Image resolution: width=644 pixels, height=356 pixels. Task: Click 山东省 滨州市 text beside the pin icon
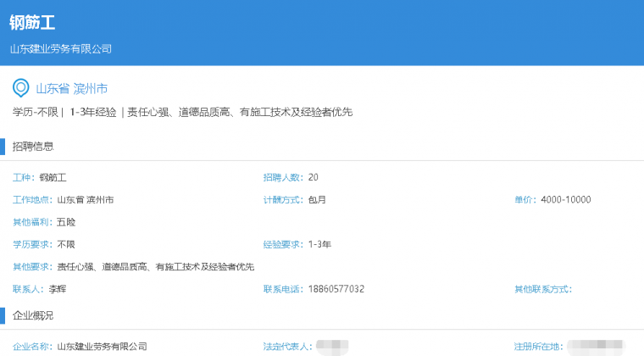pos(71,88)
